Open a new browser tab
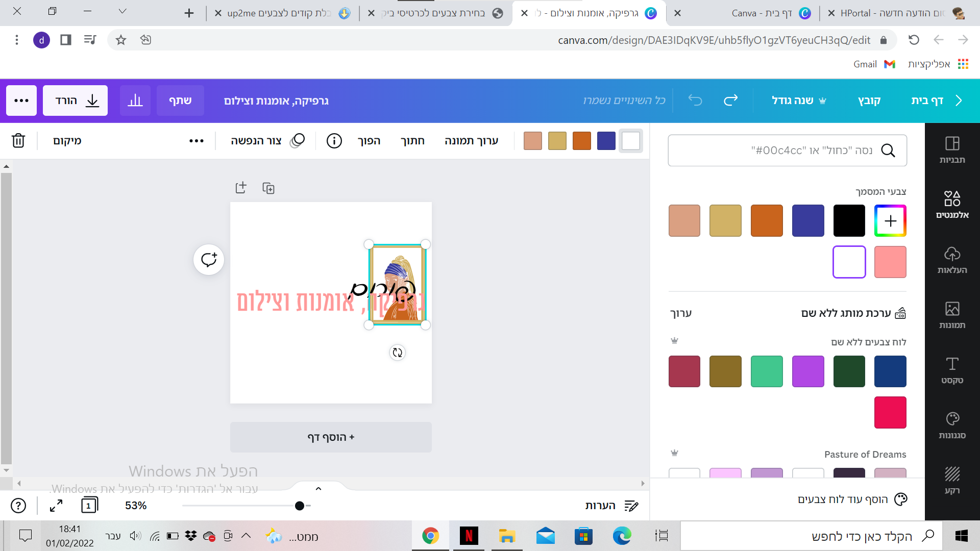Viewport: 980px width, 551px height. click(x=189, y=13)
